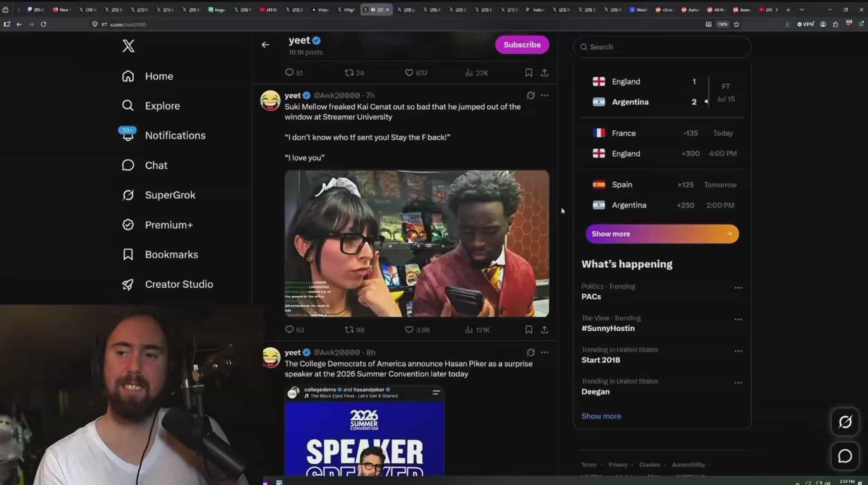Open more options for the Hasan Piker post
868x485 pixels.
(x=545, y=352)
